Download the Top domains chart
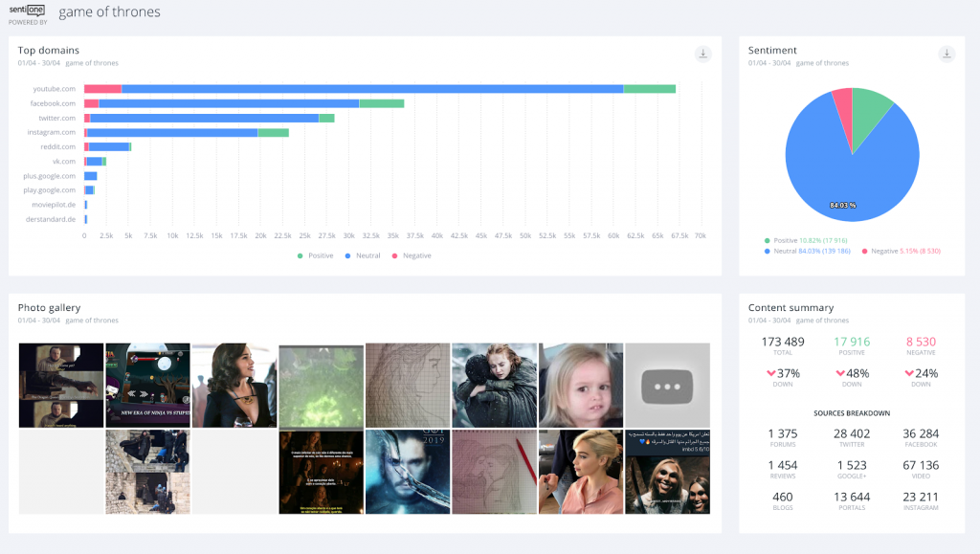 coord(703,54)
